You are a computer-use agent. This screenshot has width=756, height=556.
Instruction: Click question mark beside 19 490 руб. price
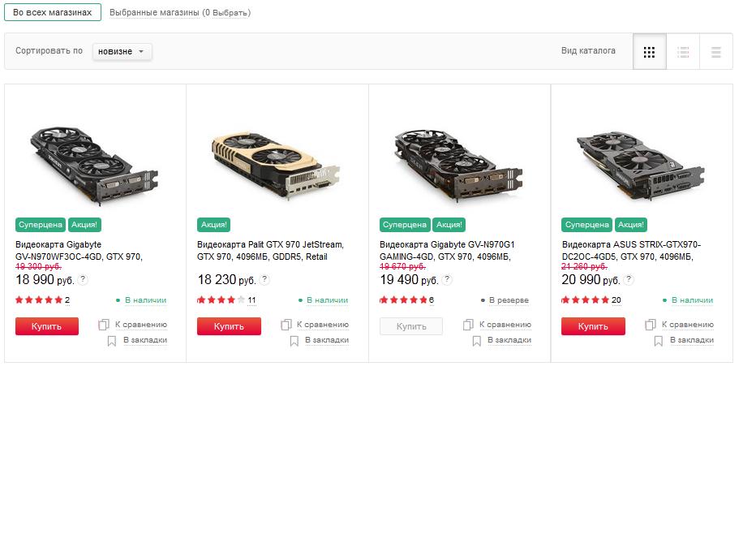[x=447, y=279]
